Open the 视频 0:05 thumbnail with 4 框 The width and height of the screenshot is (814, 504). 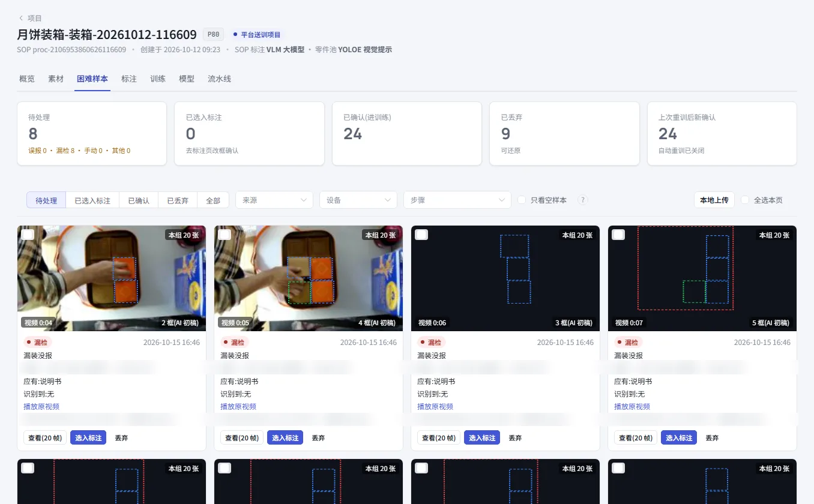pyautogui.click(x=309, y=278)
